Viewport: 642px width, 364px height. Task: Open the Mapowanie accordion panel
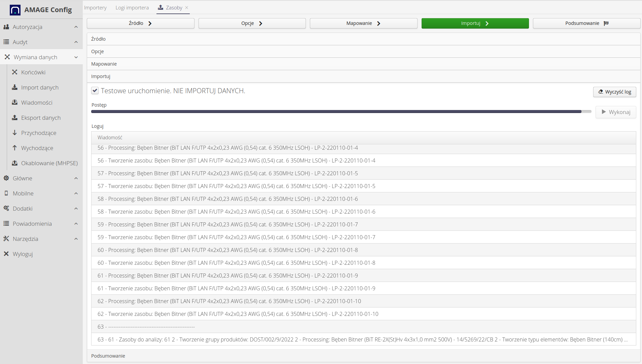point(104,64)
